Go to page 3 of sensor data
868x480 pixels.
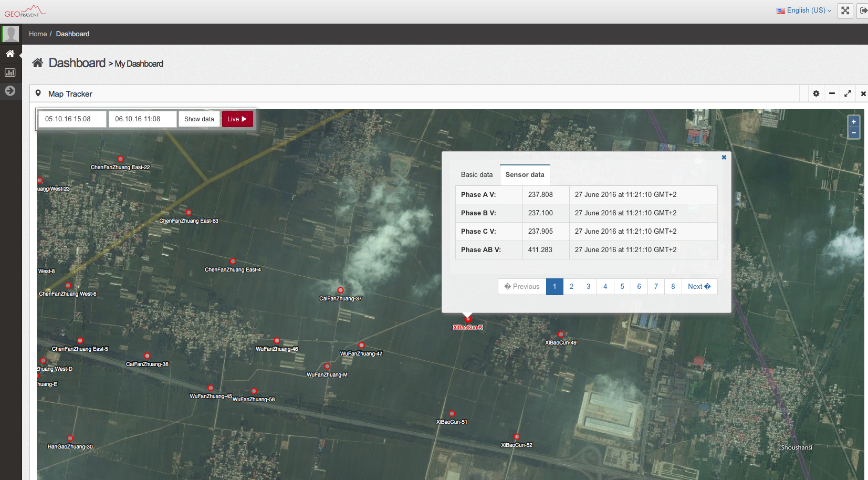(588, 286)
